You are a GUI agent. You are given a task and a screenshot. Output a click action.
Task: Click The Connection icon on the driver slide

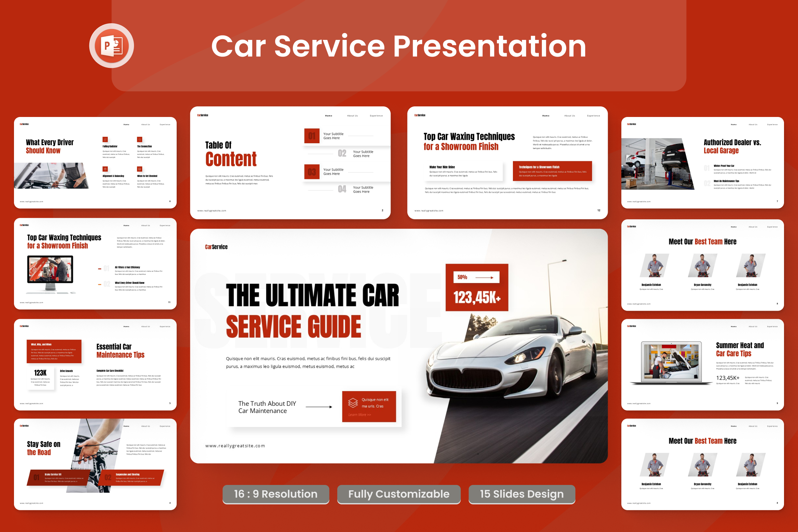click(x=139, y=139)
